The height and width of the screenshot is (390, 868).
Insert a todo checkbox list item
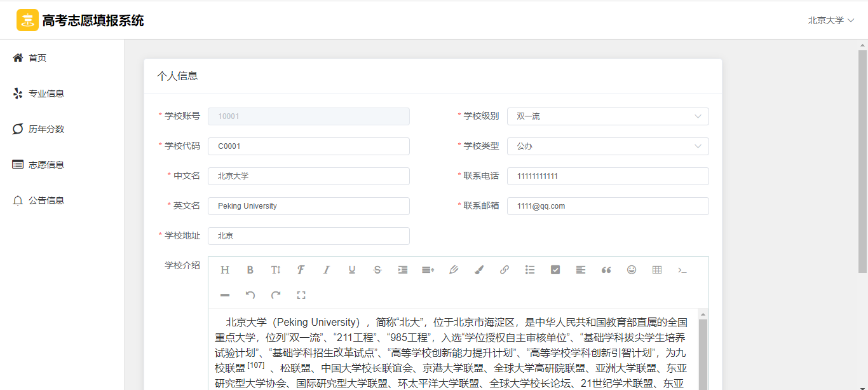coord(555,270)
